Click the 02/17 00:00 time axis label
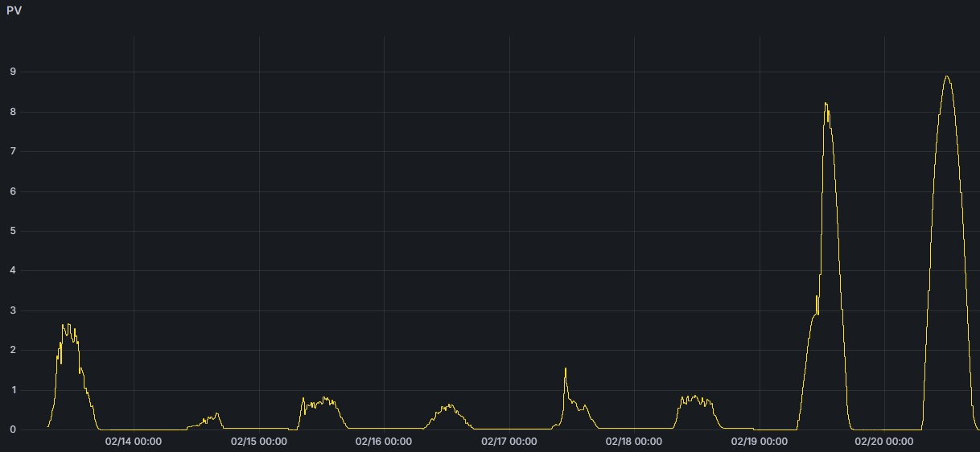Screen dimensions: 980x452 coord(509,442)
